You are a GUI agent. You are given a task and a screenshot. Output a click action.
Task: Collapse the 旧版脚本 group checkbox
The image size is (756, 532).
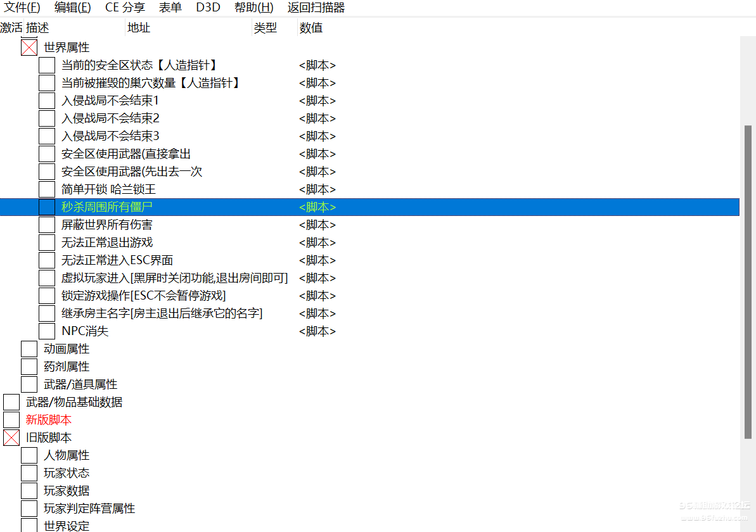(11, 438)
